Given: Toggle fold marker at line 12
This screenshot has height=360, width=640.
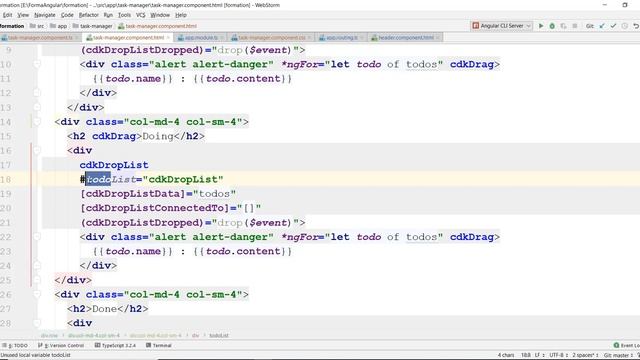Looking at the screenshot, I should pos(37,93).
